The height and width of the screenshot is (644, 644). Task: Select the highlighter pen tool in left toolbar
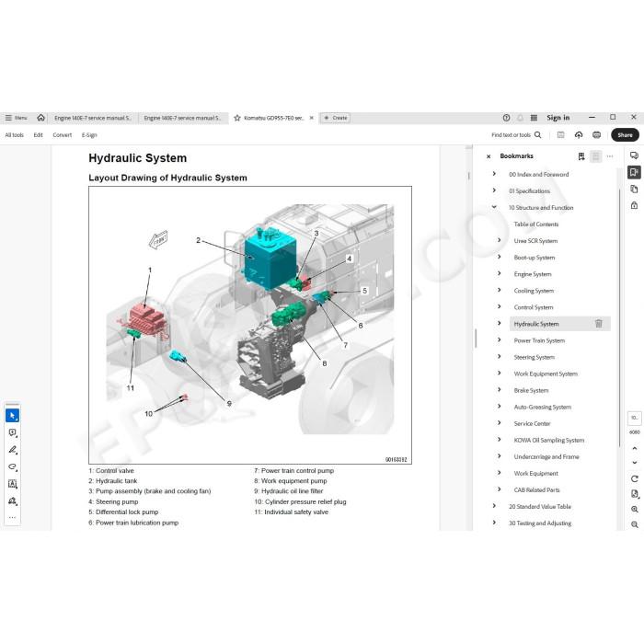pos(12,450)
